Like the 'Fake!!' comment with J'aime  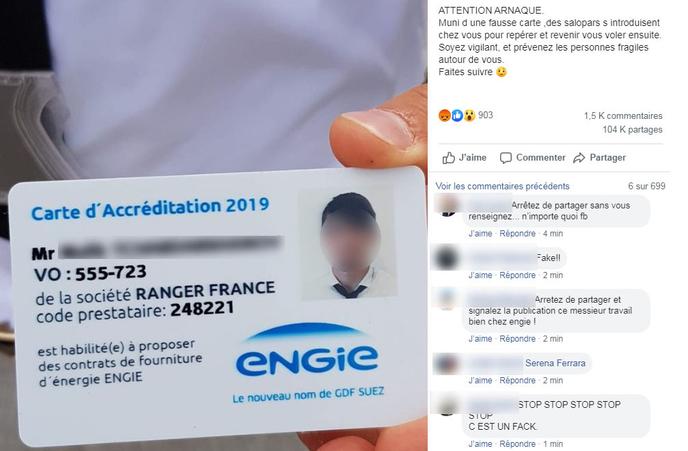(x=480, y=275)
